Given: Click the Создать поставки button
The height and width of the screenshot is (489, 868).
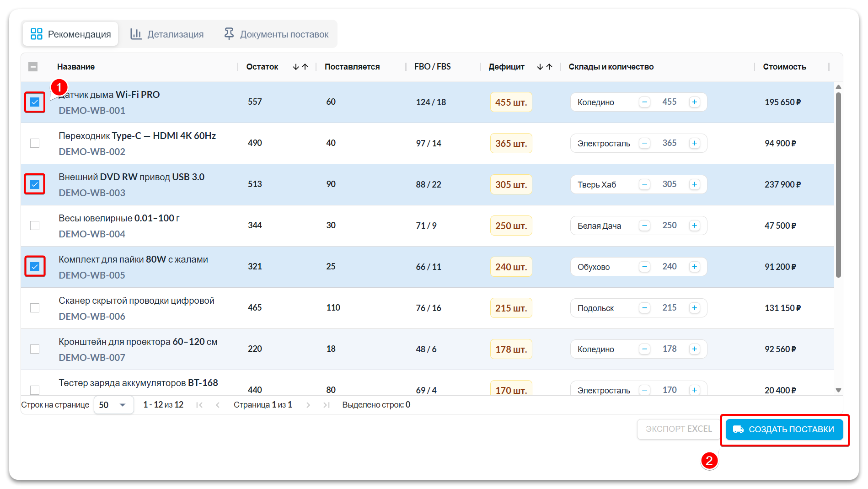Looking at the screenshot, I should (784, 430).
